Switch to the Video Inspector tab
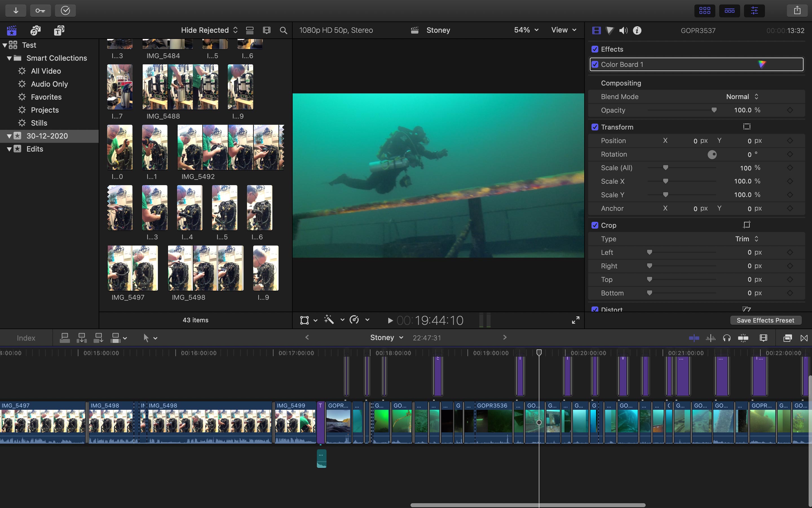812x508 pixels. (596, 30)
